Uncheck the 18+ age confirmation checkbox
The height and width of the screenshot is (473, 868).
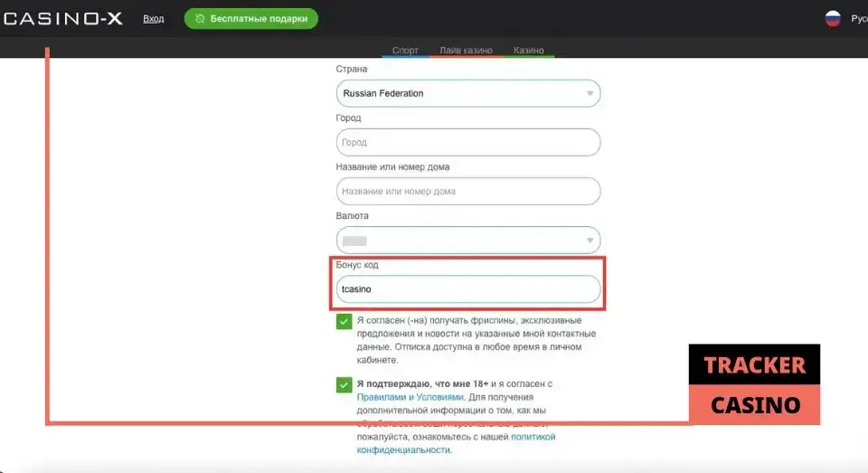tap(344, 385)
